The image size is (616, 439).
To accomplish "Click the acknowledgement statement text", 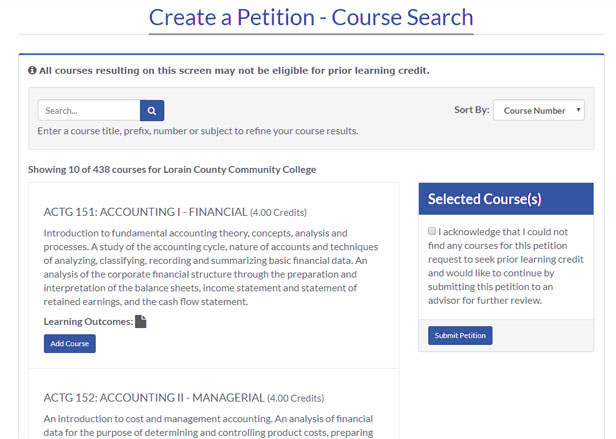I will click(506, 266).
